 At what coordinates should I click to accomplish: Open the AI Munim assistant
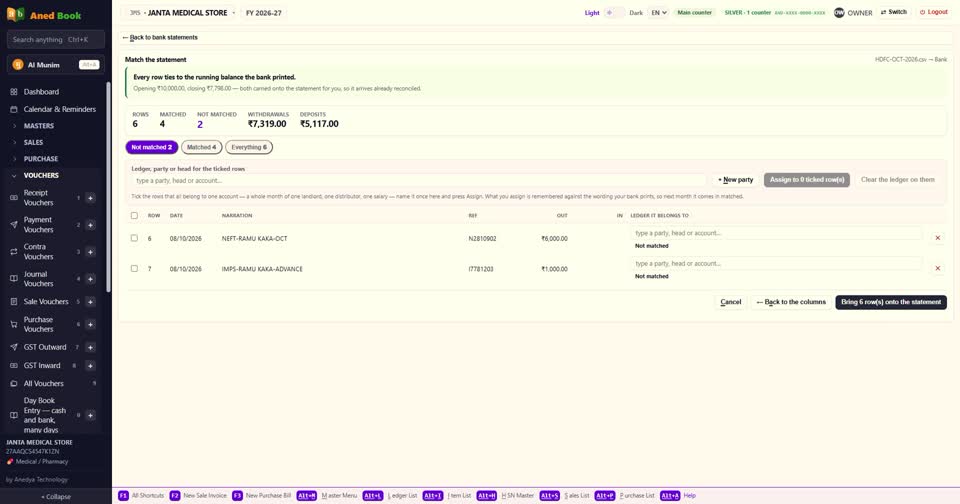click(56, 65)
